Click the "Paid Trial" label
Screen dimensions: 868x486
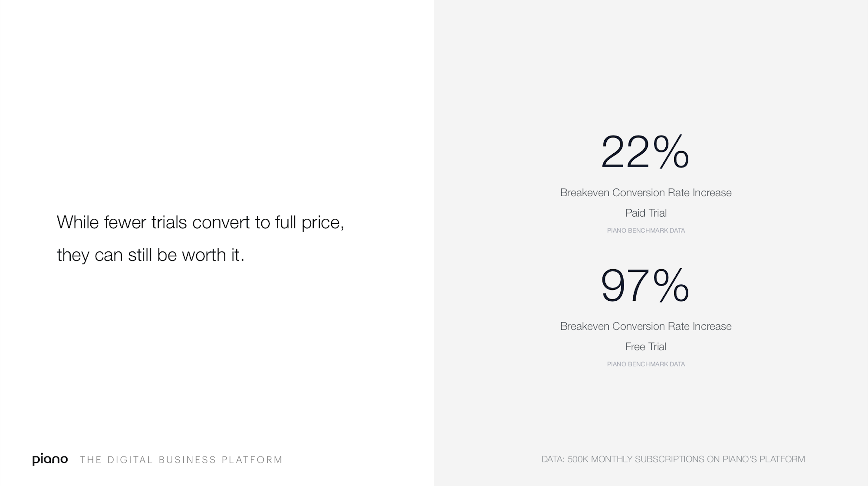coord(646,213)
